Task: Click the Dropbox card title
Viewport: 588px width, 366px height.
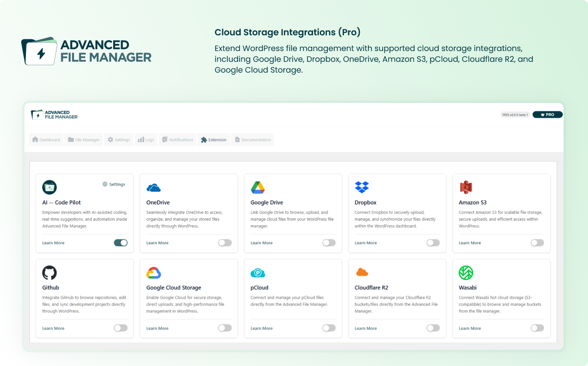Action: pos(366,202)
